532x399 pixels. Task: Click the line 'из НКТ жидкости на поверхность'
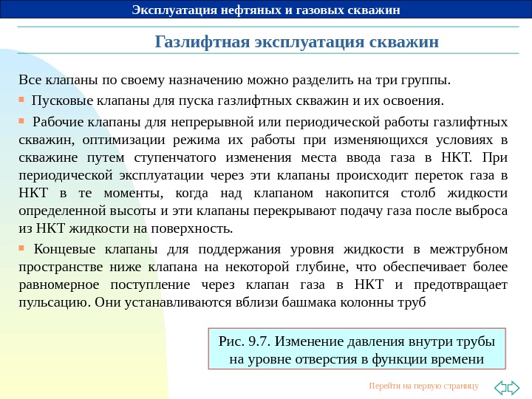tap(126, 228)
